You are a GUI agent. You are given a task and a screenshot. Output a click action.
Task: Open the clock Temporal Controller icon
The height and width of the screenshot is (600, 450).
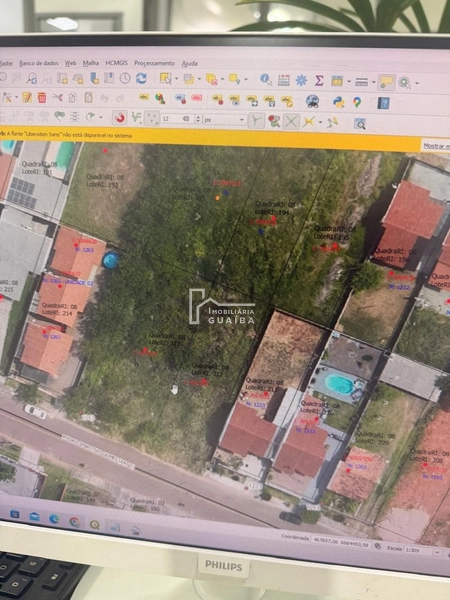coord(125,78)
